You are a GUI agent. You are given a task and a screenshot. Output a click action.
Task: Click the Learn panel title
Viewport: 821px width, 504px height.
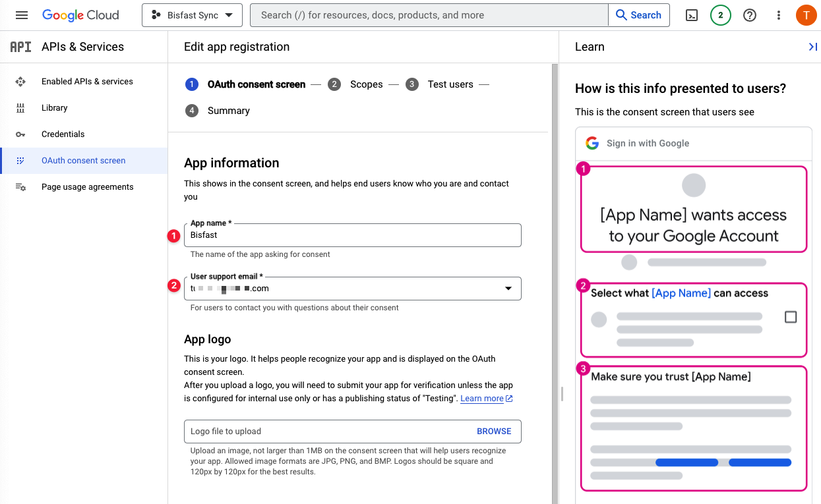(x=590, y=47)
